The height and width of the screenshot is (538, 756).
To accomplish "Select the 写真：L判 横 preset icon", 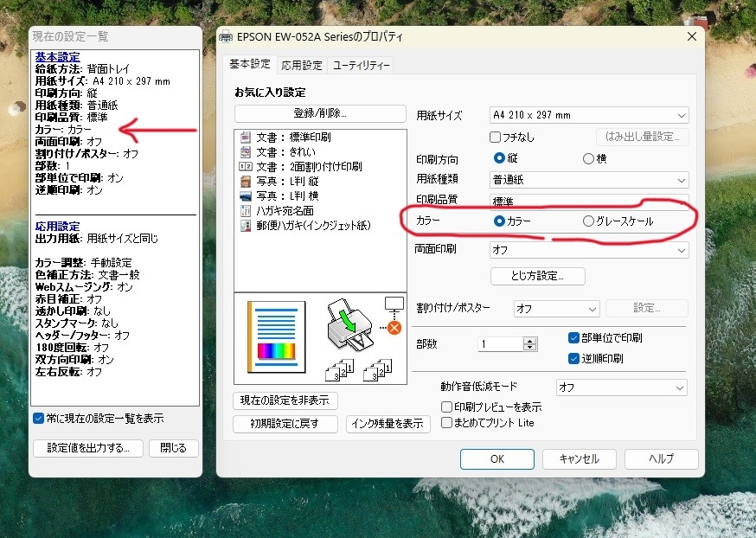I will pos(246,196).
